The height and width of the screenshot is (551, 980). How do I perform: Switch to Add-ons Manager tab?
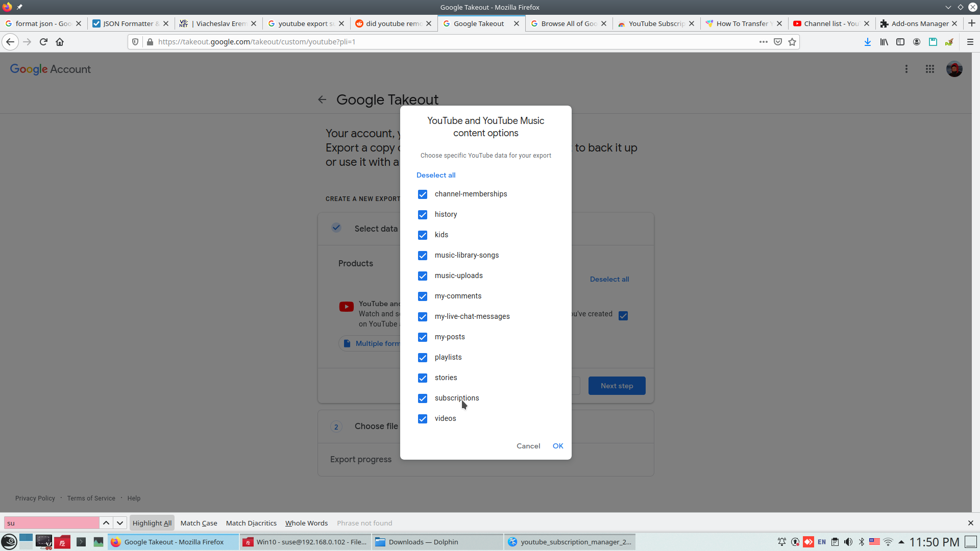(x=919, y=23)
